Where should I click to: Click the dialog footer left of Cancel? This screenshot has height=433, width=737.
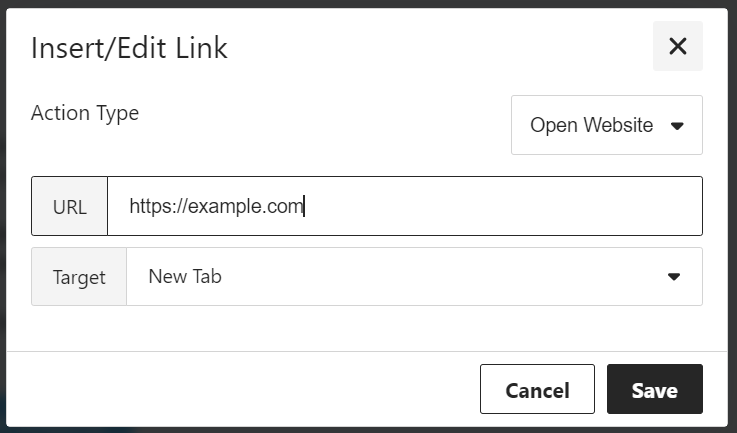click(x=240, y=390)
